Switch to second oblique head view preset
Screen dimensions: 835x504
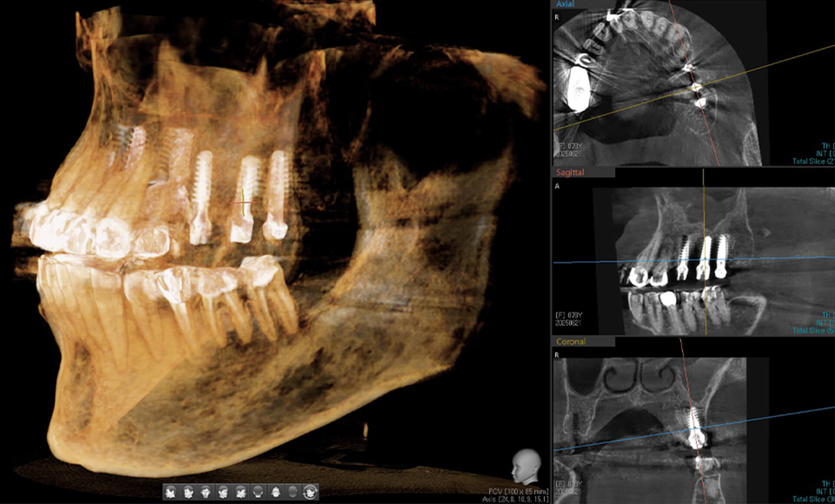[188, 492]
